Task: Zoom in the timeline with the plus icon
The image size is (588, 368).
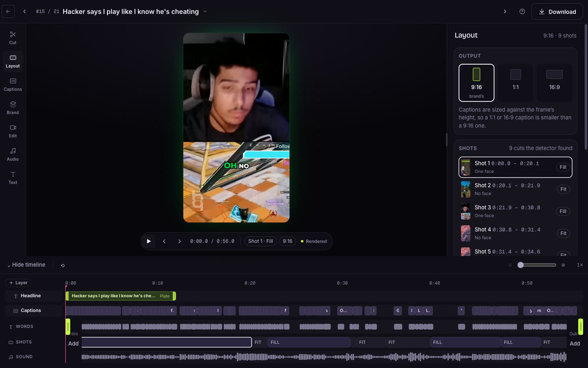Action: click(x=563, y=265)
